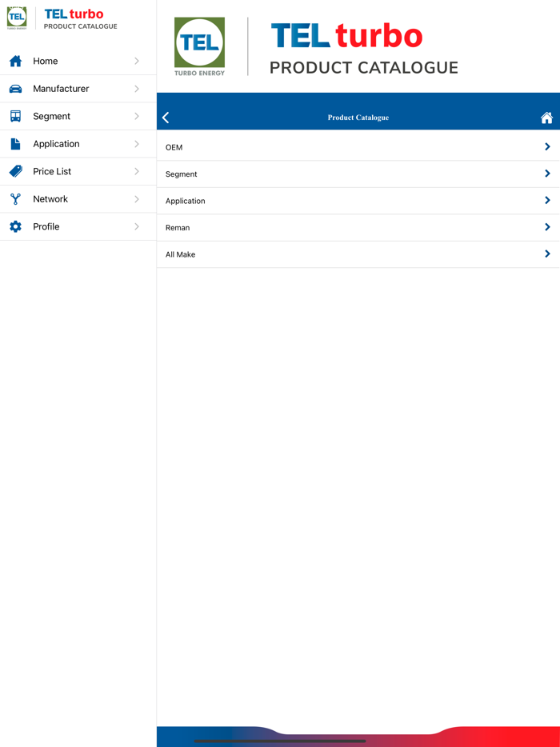560x747 pixels.
Task: Expand Profile chevron
Action: pyautogui.click(x=137, y=227)
